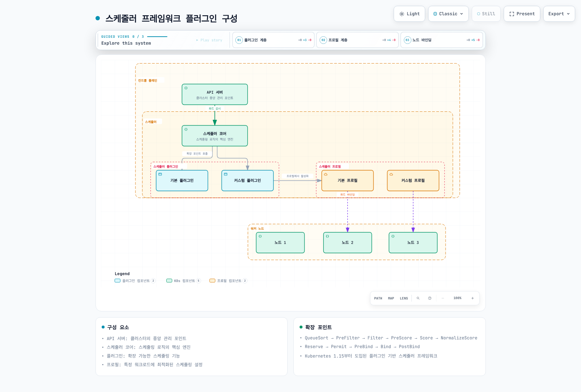Click the code icon on 노드 1

tap(260, 236)
